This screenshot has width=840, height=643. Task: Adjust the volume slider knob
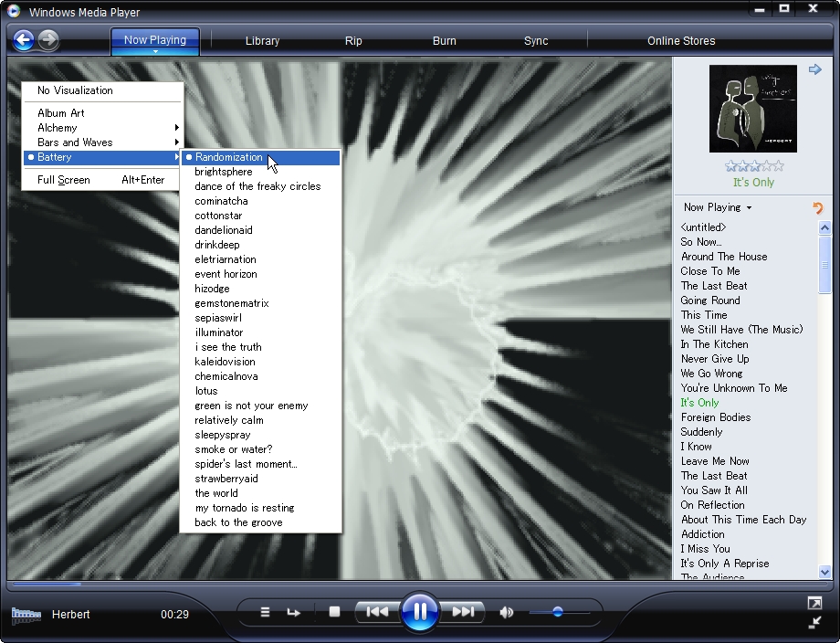pos(558,612)
